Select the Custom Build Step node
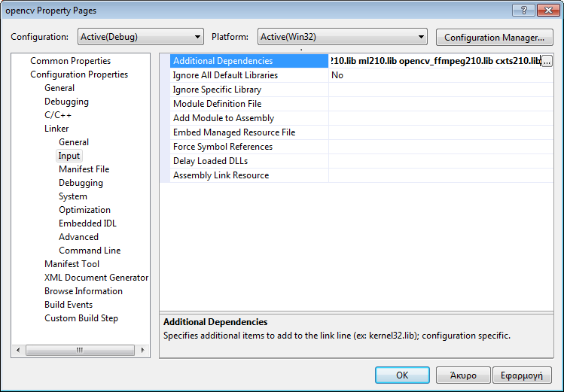 (x=81, y=318)
